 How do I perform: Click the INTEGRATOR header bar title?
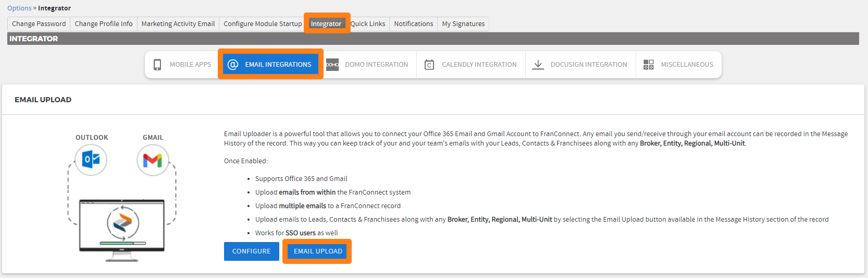[34, 39]
